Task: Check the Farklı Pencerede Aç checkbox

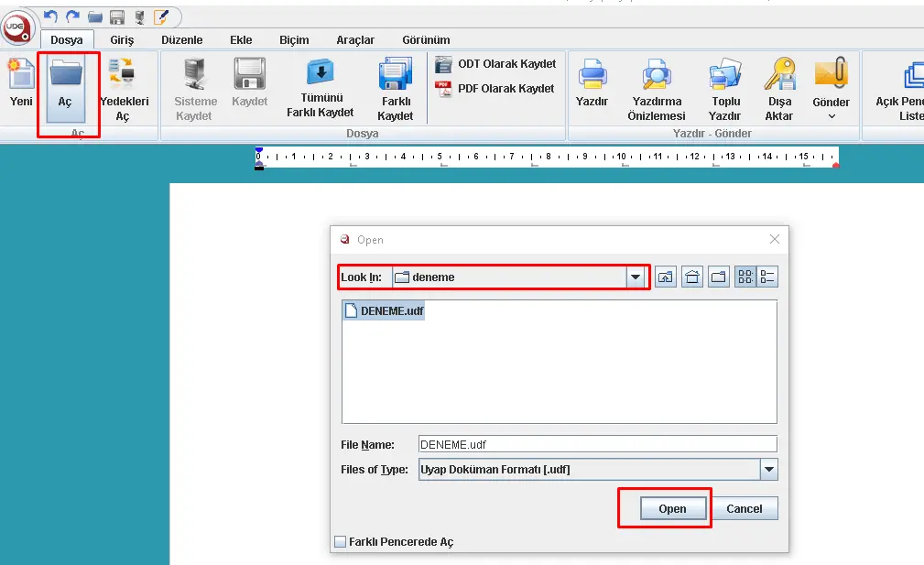Action: (x=341, y=542)
